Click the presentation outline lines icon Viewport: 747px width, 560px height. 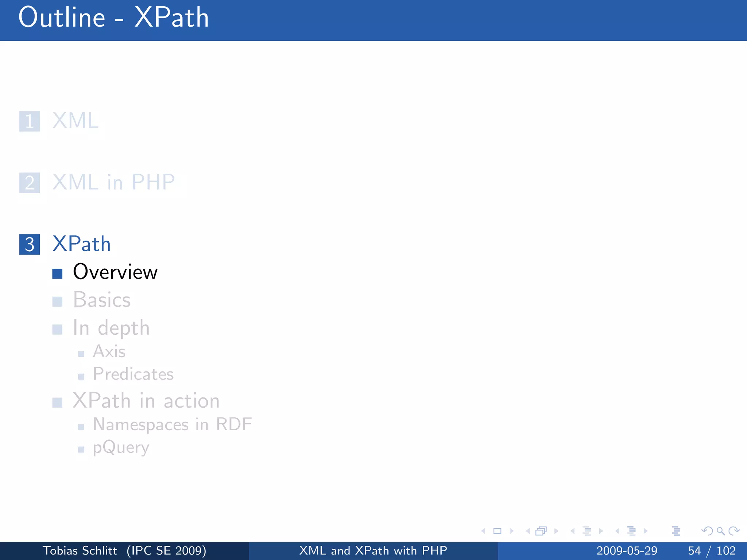tap(676, 531)
